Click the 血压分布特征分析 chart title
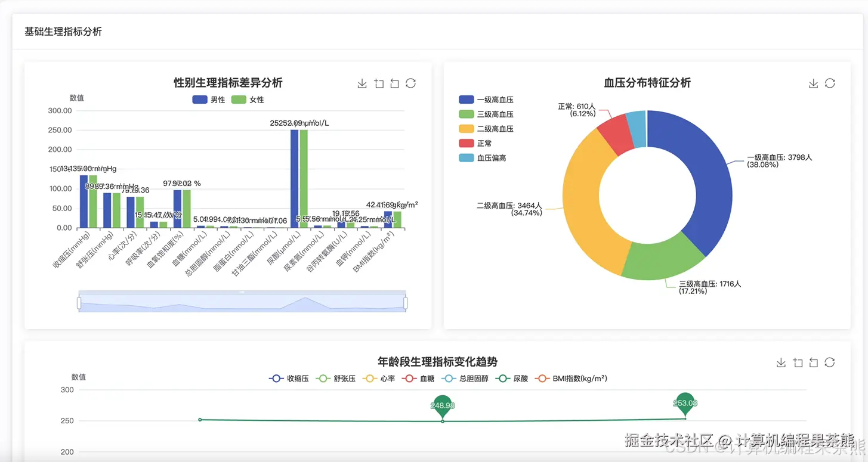Viewport: 868px width, 462px height. tap(647, 82)
